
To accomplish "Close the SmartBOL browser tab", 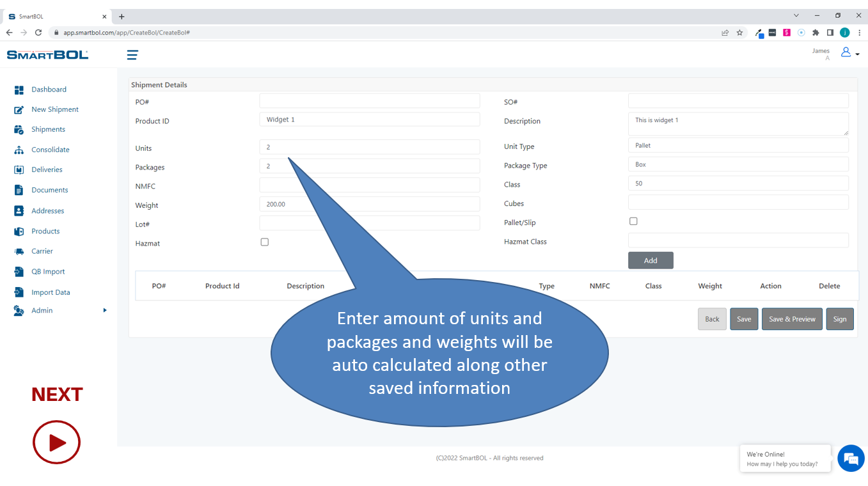I will point(105,17).
